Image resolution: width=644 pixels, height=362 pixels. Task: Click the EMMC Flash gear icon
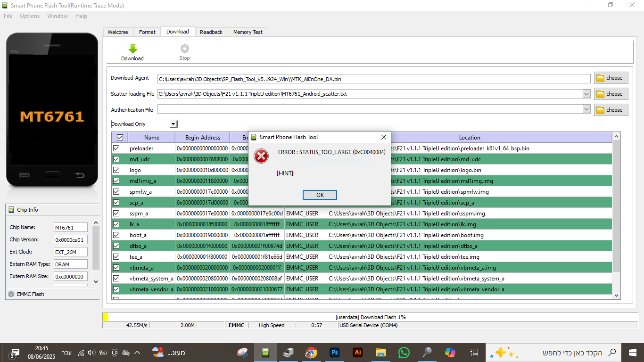click(11, 294)
